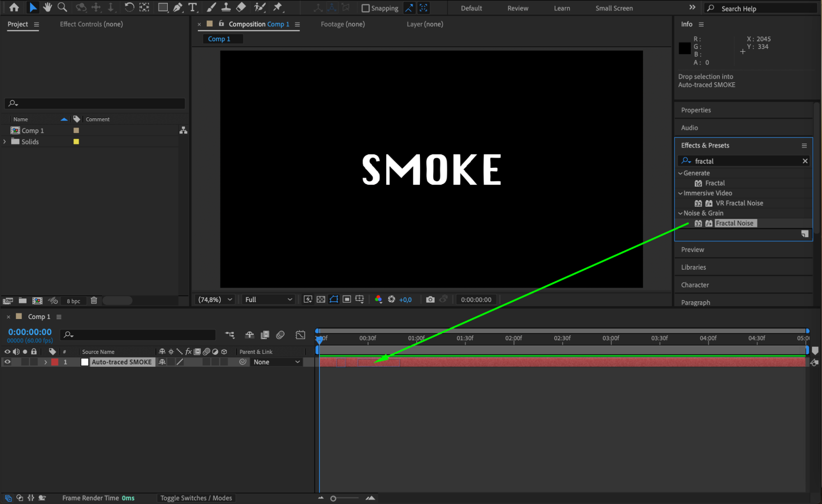
Task: Click the Take Snapshot camera icon
Action: point(430,299)
